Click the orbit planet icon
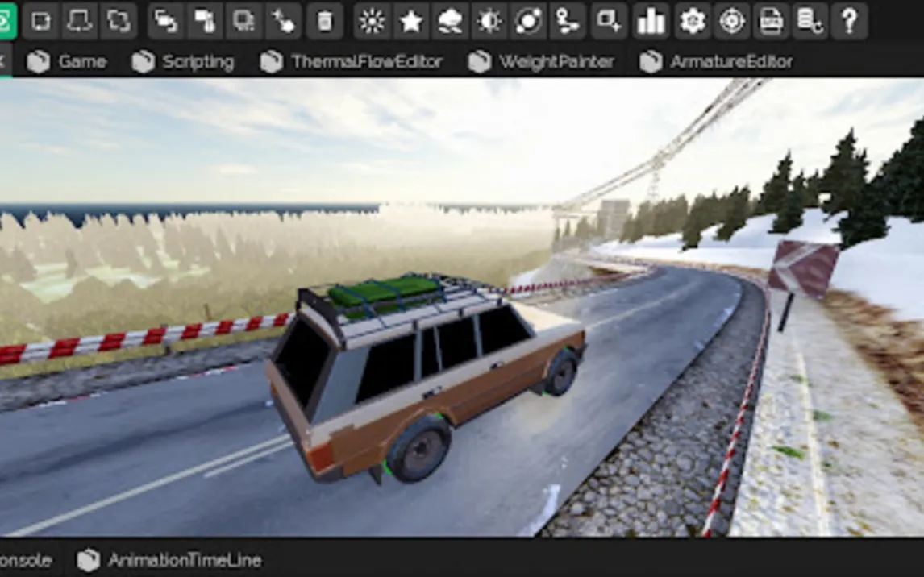Viewport: 924px width, 577px height. (x=529, y=22)
